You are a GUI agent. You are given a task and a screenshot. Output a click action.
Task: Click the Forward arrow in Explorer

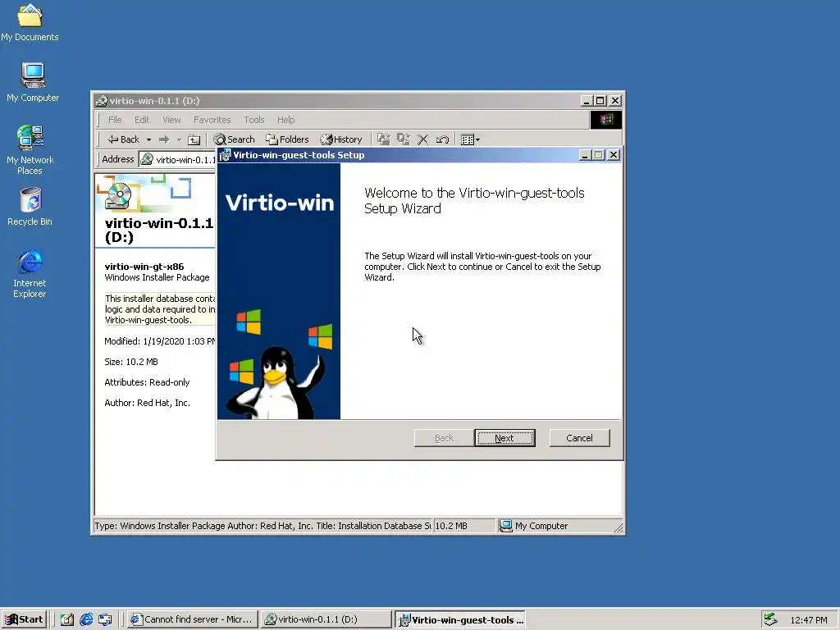click(x=164, y=139)
